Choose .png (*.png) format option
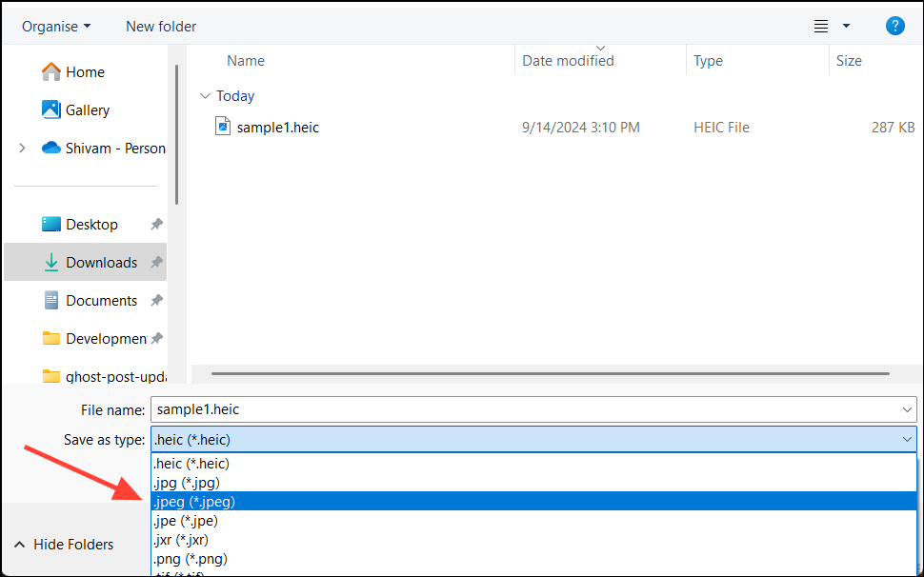This screenshot has height=577, width=924. [x=533, y=558]
